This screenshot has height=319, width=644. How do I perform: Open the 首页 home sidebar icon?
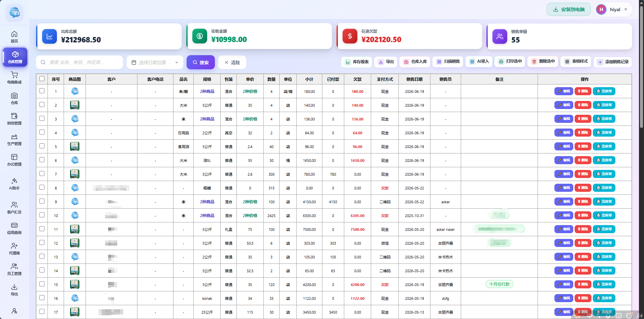[14, 37]
